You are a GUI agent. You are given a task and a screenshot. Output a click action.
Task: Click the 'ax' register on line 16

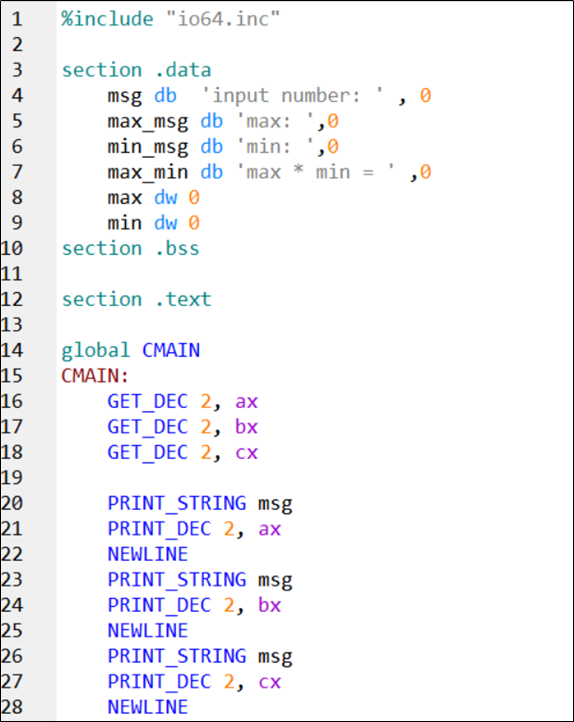tap(246, 402)
